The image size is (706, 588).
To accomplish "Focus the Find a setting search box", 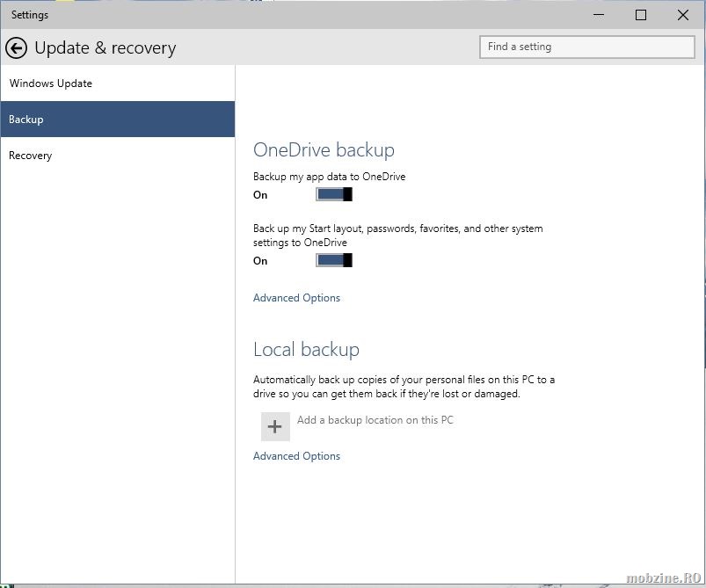I will click(587, 47).
